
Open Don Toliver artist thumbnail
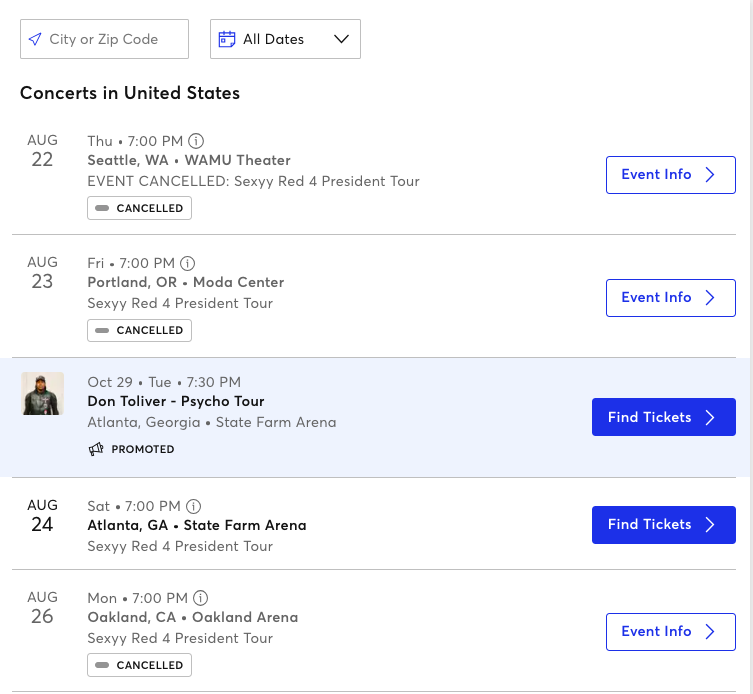click(43, 393)
